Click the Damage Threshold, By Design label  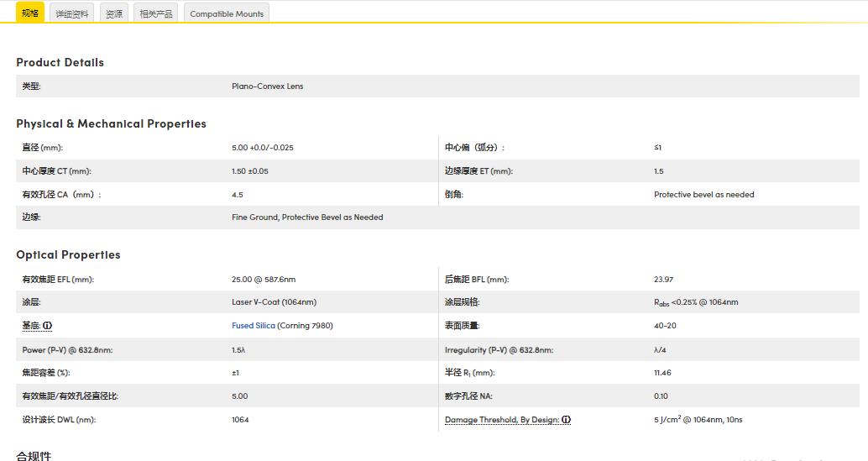(501, 420)
